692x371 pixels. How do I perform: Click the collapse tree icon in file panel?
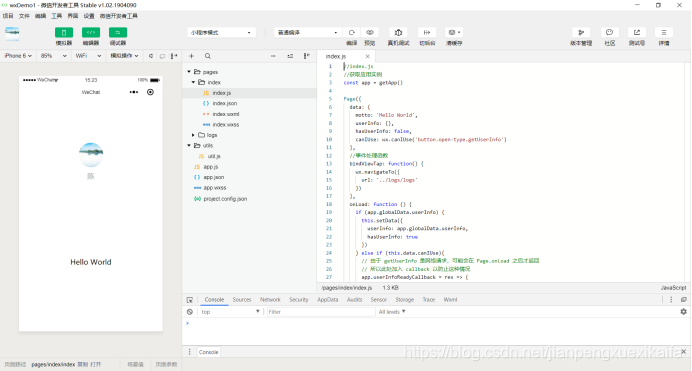(290, 56)
